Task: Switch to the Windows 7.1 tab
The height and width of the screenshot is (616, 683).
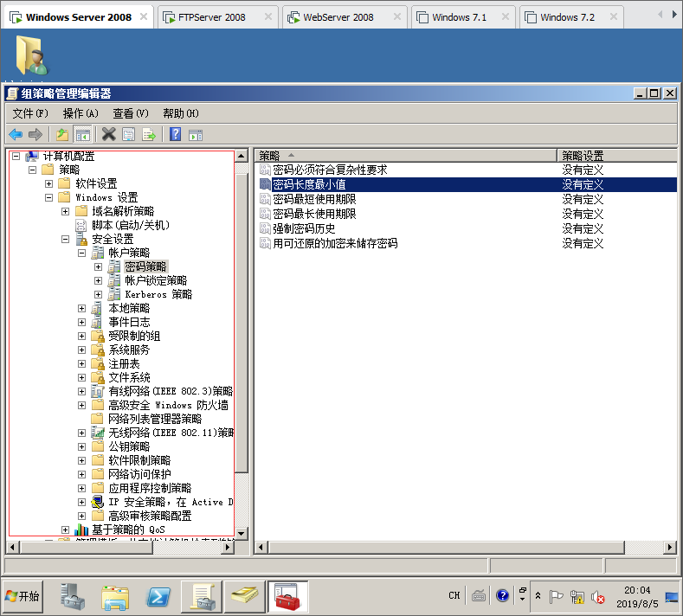Action: 463,17
